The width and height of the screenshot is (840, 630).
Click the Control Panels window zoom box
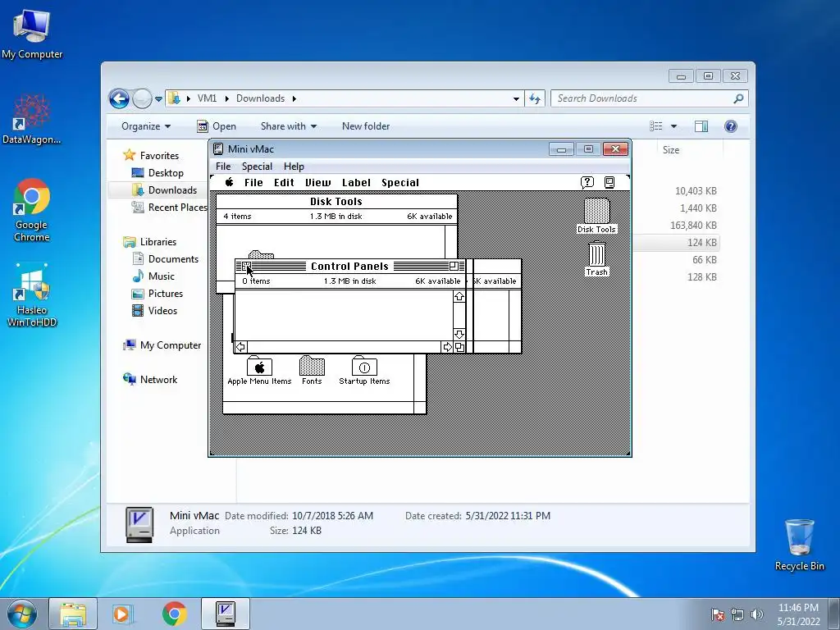(454, 267)
